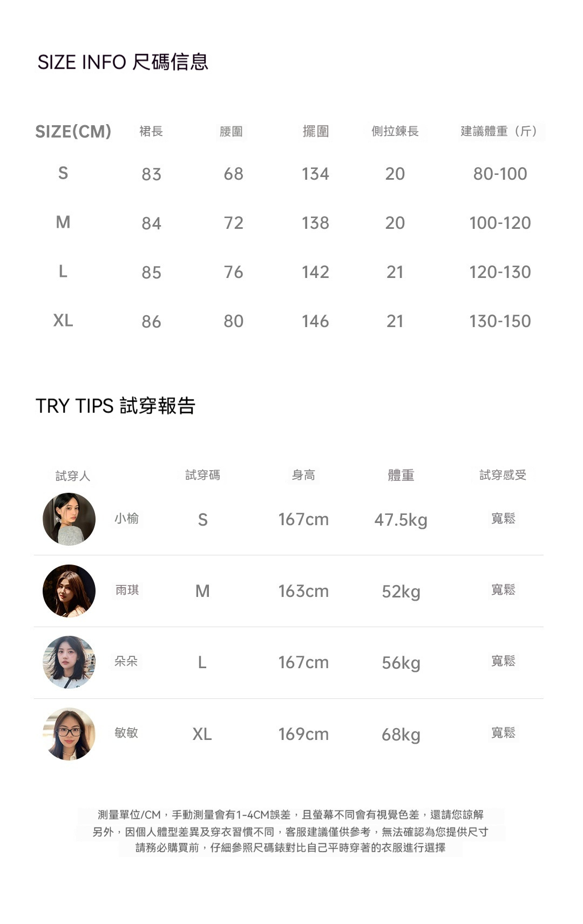Click the TRY TIPS 試穿報告 heading
Image resolution: width=583 pixels, height=924 pixels.
115,406
